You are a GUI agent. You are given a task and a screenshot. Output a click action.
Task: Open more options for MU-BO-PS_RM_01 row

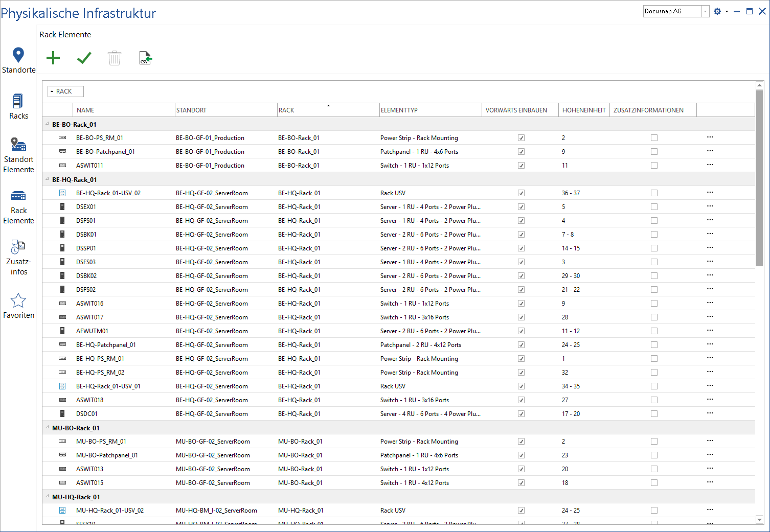[710, 441]
